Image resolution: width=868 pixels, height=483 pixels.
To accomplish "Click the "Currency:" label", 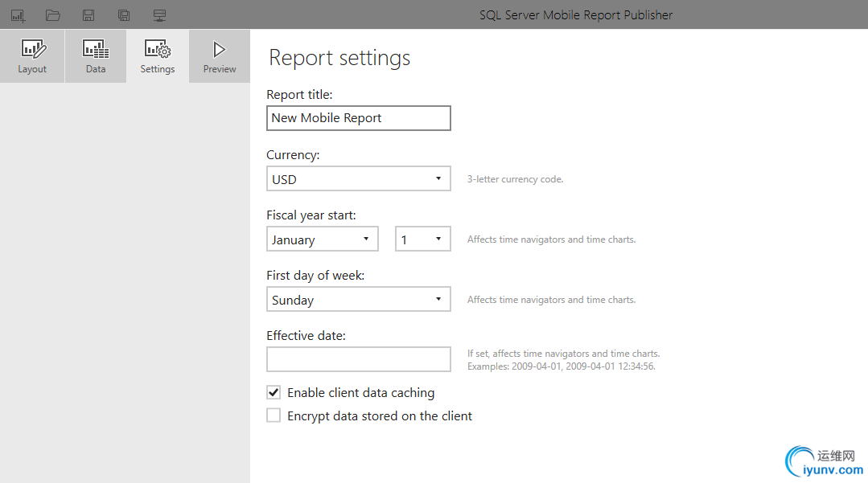I will click(293, 155).
